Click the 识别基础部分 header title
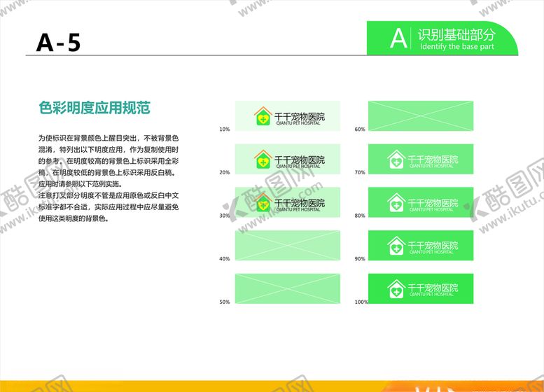The image size is (544, 392). pos(456,34)
